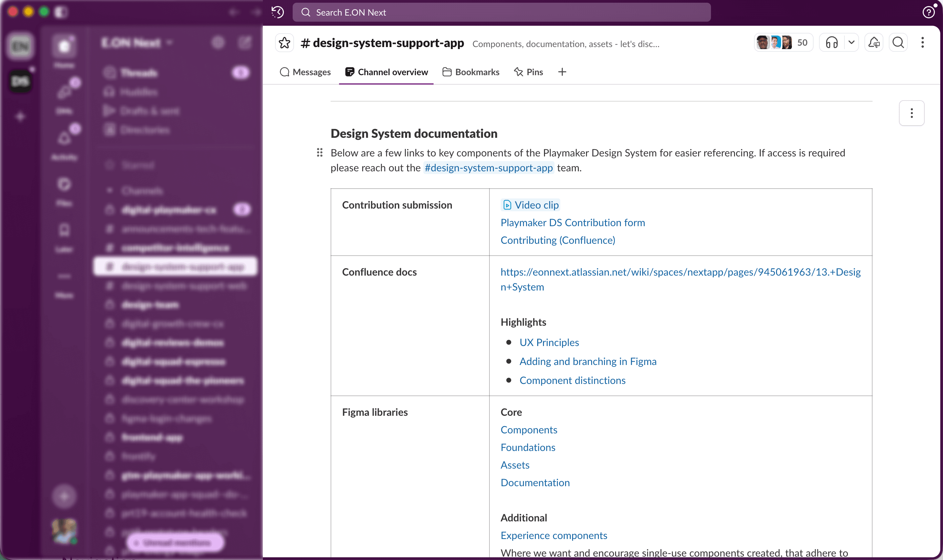Open the UX Principles link
Viewport: 943px width, 560px height.
549,342
